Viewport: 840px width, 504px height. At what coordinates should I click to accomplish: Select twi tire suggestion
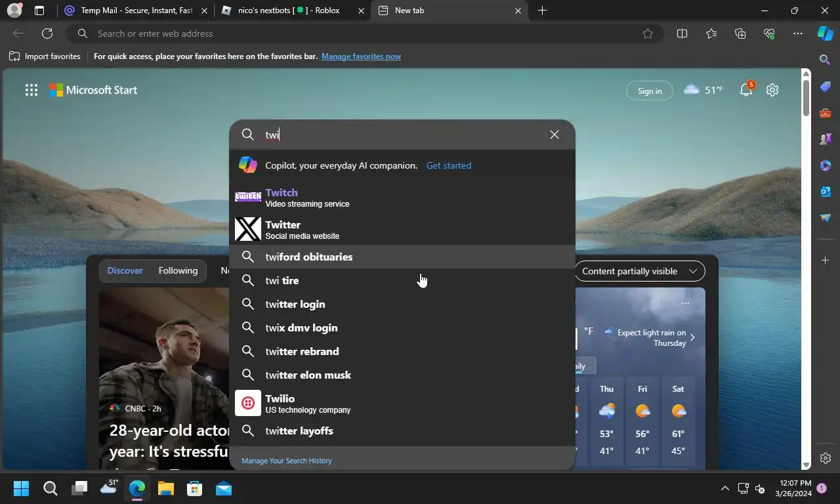tap(402, 280)
